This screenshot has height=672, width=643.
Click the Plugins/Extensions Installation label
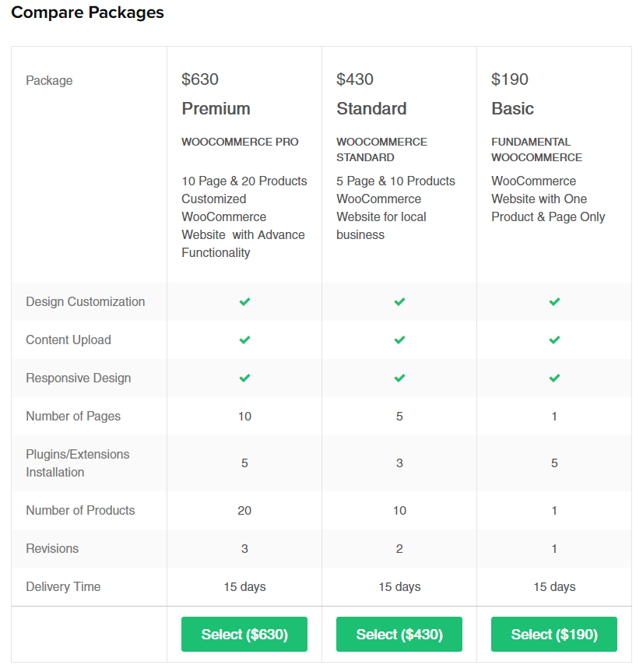77,463
